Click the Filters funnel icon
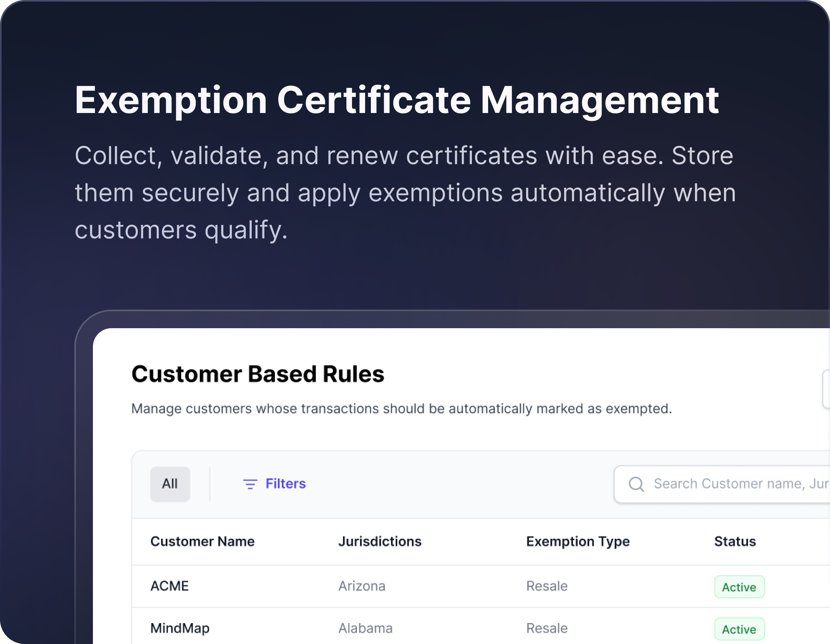 250,484
